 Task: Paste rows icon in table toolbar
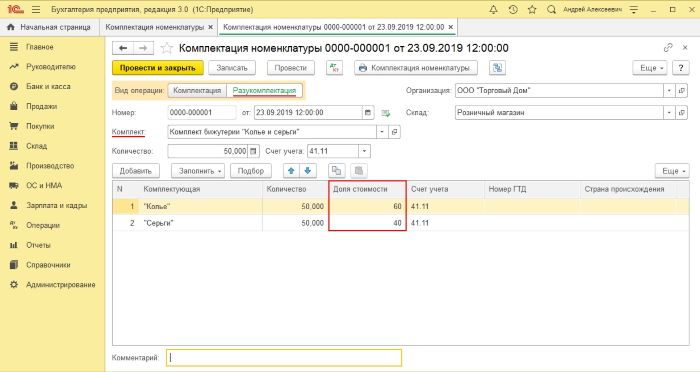358,171
